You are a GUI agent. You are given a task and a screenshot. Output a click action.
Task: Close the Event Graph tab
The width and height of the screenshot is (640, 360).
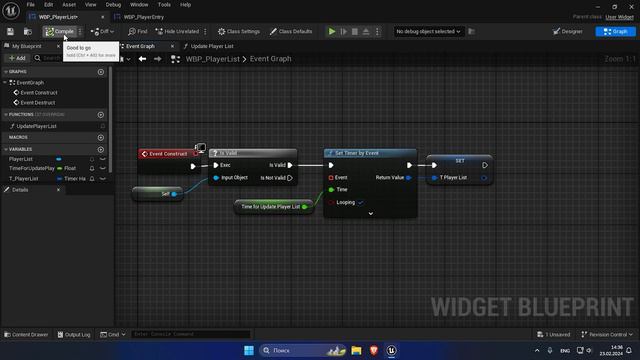172,46
